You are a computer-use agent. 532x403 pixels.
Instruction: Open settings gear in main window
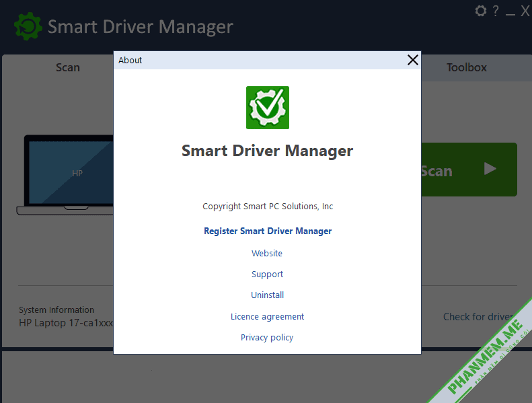point(480,11)
